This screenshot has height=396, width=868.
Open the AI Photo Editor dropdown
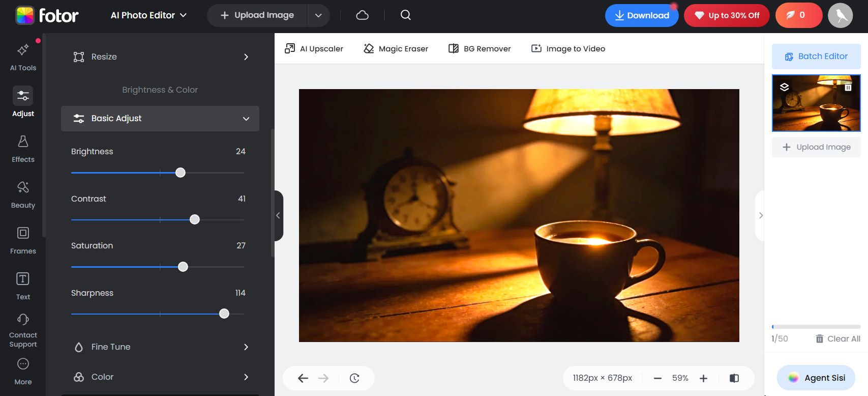pyautogui.click(x=148, y=15)
